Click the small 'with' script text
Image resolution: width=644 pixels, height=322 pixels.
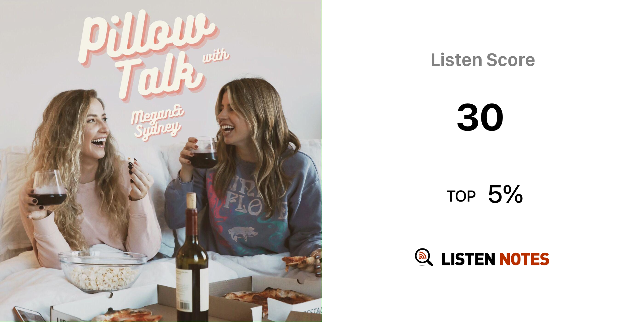click(216, 56)
